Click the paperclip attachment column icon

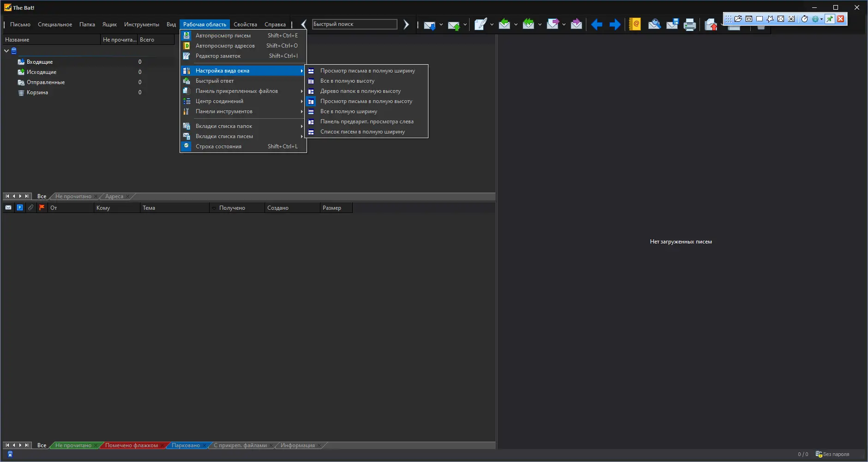tap(30, 208)
